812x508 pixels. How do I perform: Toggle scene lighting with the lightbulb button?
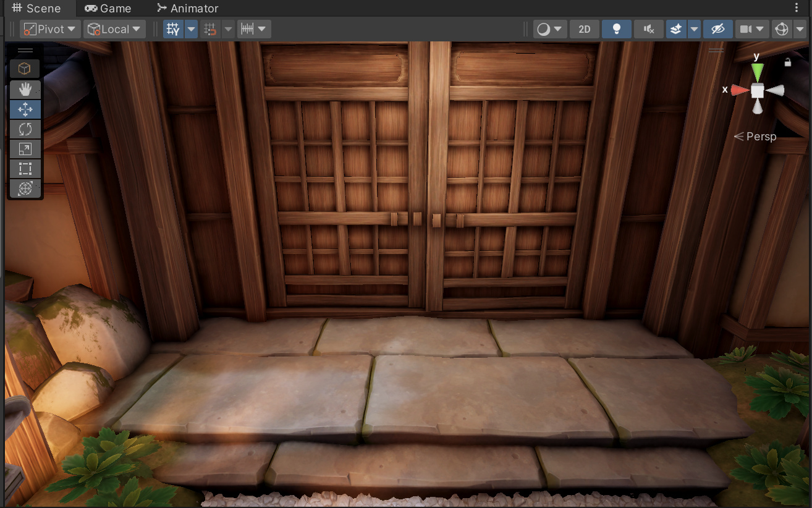point(616,29)
